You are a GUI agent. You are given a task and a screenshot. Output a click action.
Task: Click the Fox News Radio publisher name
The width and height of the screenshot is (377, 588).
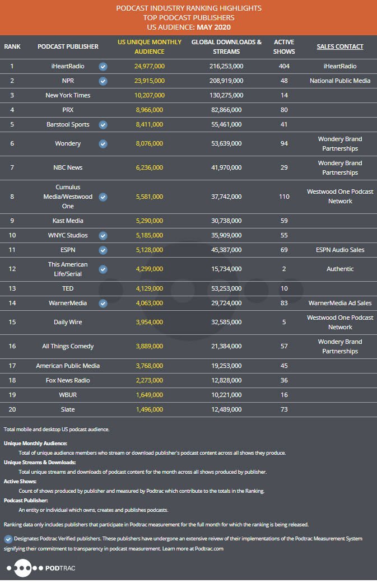pos(68,380)
